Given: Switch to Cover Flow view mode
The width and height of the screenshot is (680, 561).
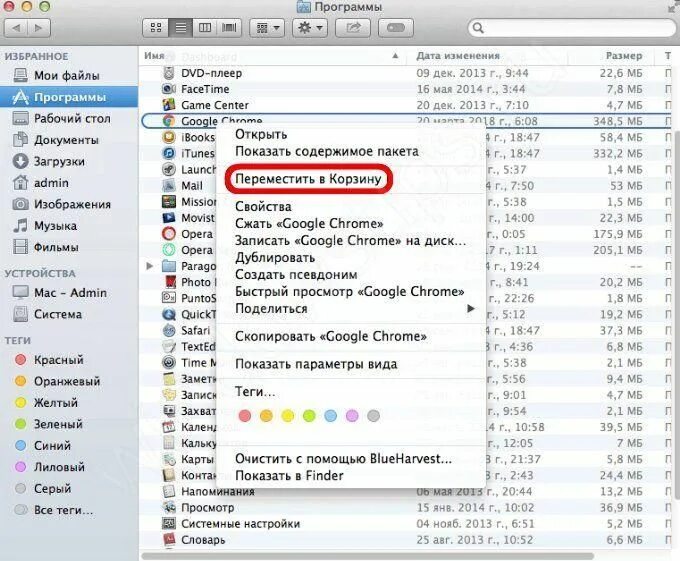Looking at the screenshot, I should pyautogui.click(x=229, y=28).
